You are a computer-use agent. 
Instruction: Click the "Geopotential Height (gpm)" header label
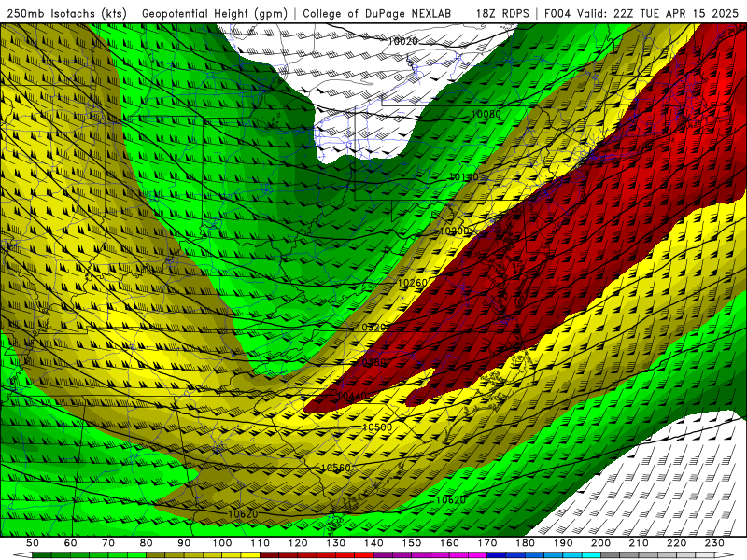[215, 13]
